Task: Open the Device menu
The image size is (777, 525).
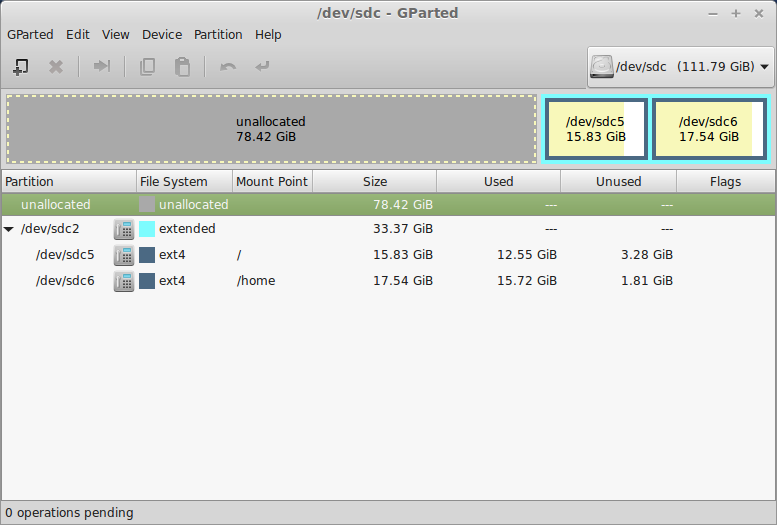Action: pyautogui.click(x=162, y=34)
